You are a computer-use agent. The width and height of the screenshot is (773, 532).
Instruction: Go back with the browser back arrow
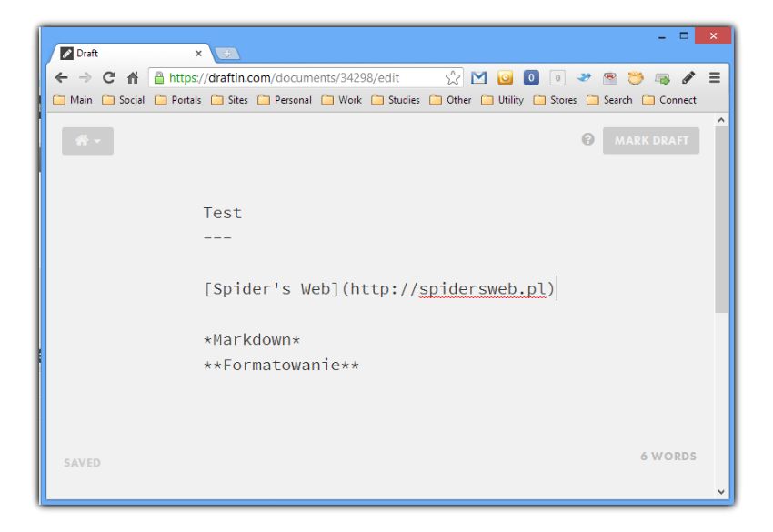coord(62,78)
